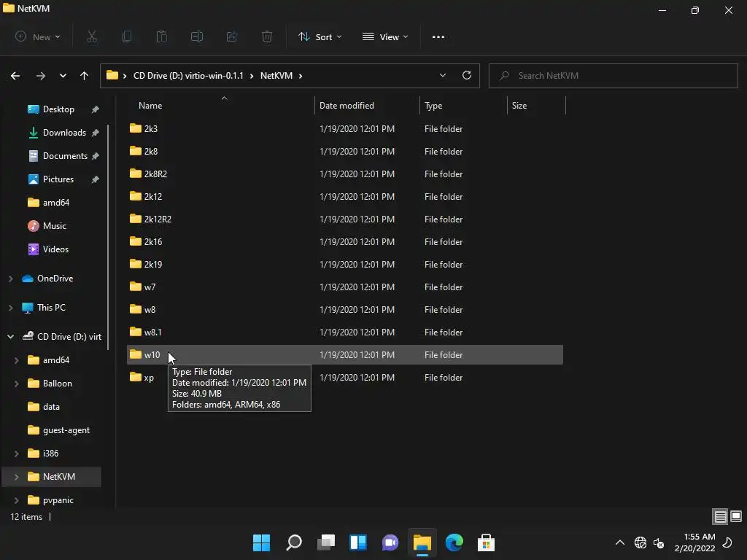Open the See more ellipsis menu

(x=438, y=36)
